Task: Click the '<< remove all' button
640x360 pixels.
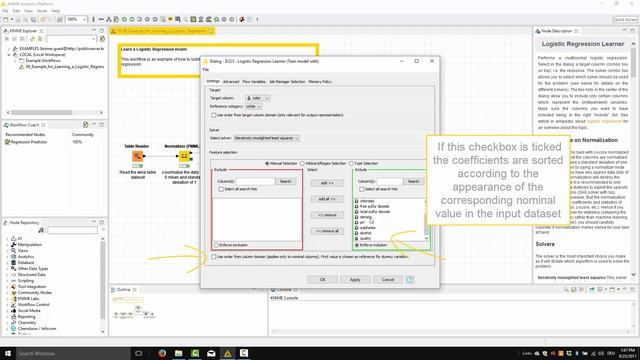Action: (x=327, y=231)
